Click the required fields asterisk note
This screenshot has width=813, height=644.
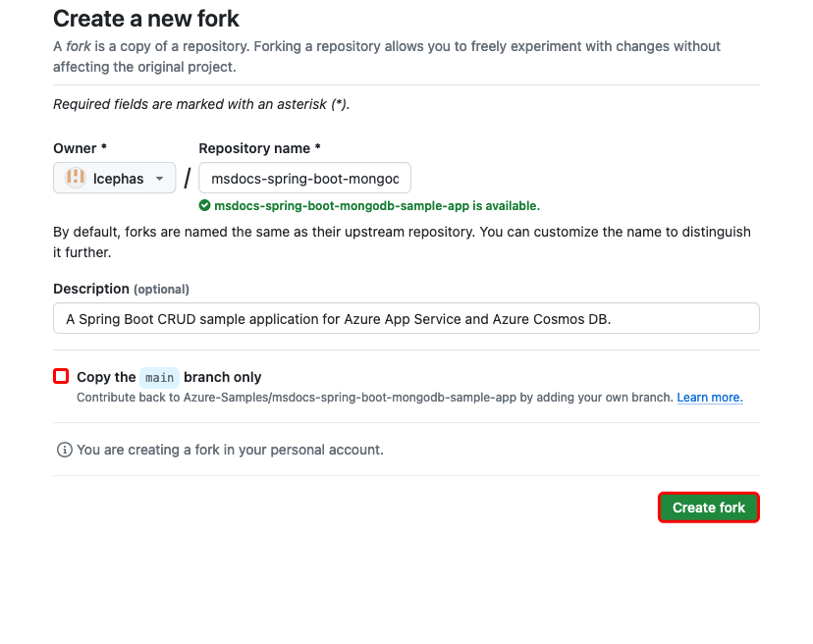(x=201, y=104)
